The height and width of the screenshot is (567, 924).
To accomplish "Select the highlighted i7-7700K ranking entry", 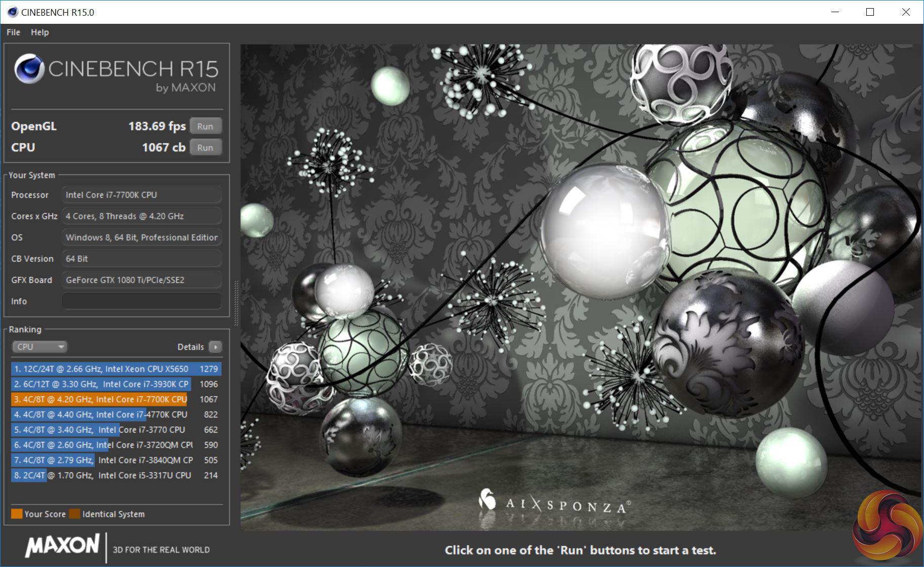I will (x=115, y=399).
